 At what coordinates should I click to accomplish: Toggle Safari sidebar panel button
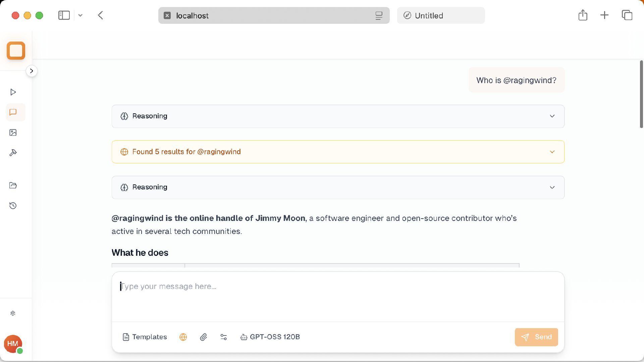64,15
